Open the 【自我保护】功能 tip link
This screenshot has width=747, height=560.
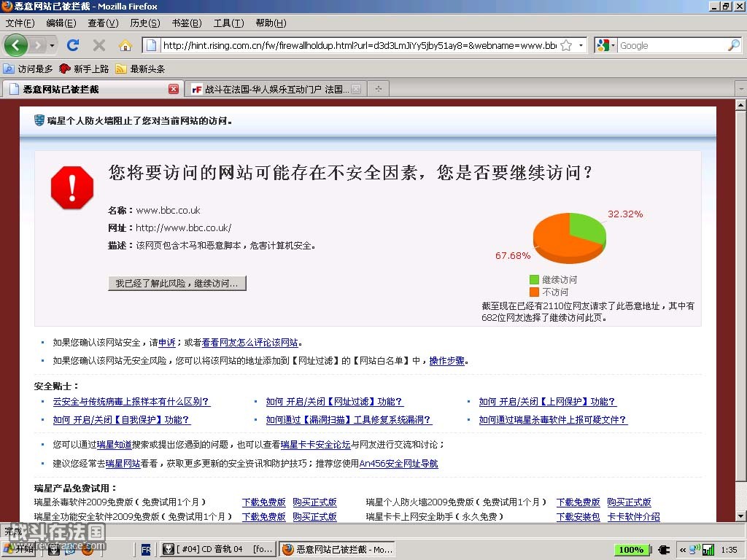(122, 419)
